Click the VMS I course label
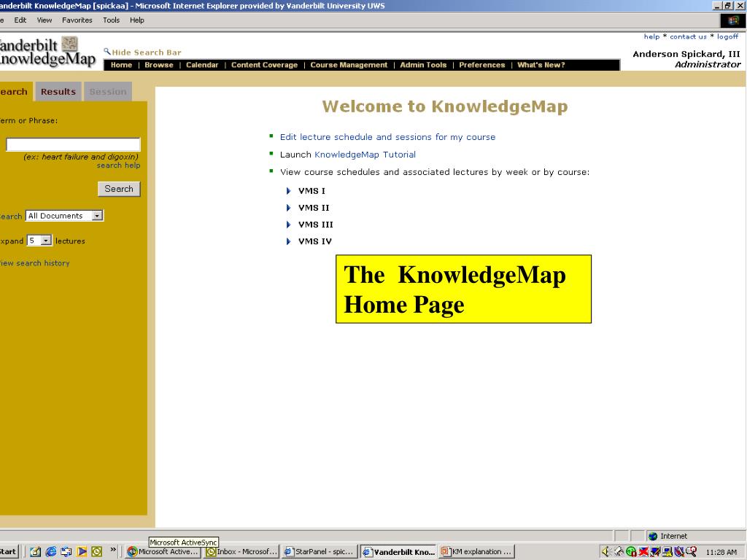 click(311, 191)
